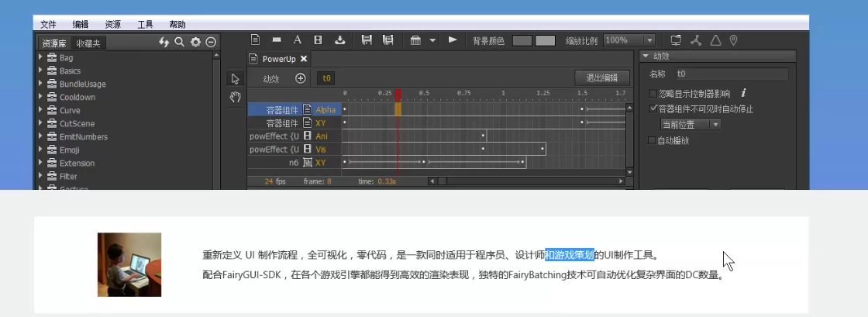This screenshot has width=868, height=317.
Task: Enable 忽略显示控制器影响 checkbox
Action: (x=653, y=94)
